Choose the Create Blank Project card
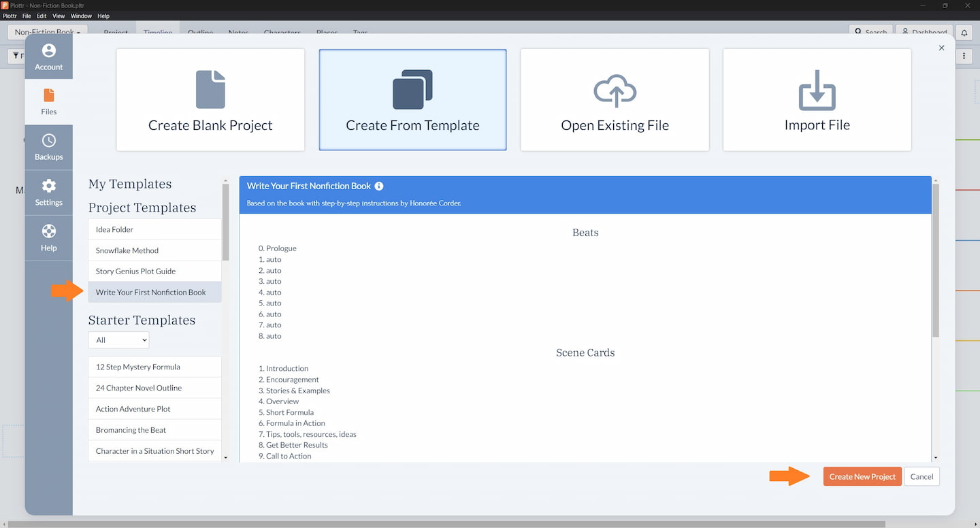The image size is (980, 528). [210, 99]
